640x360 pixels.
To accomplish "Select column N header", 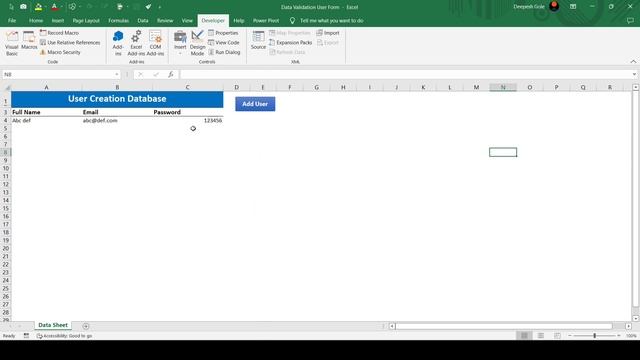I will [x=503, y=87].
